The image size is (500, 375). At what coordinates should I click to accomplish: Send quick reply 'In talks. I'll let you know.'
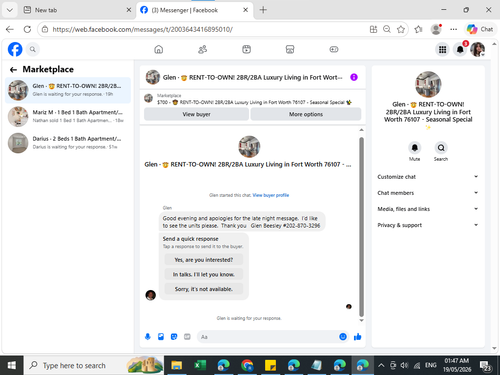pos(204,274)
